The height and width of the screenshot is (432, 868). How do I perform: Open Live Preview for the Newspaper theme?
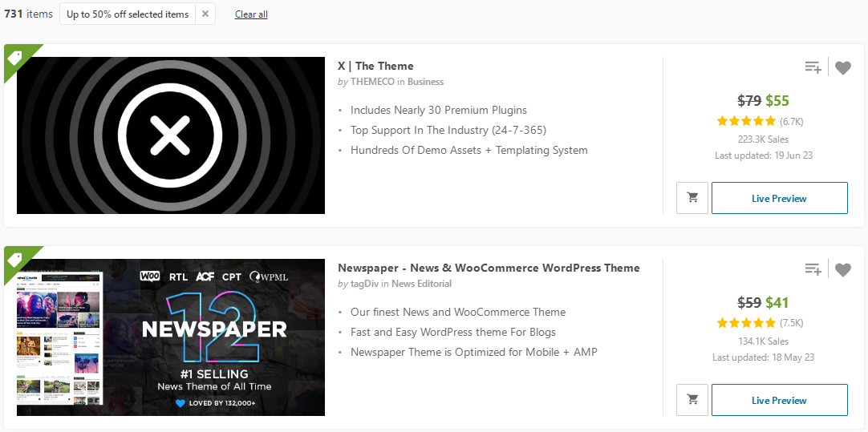pos(780,400)
